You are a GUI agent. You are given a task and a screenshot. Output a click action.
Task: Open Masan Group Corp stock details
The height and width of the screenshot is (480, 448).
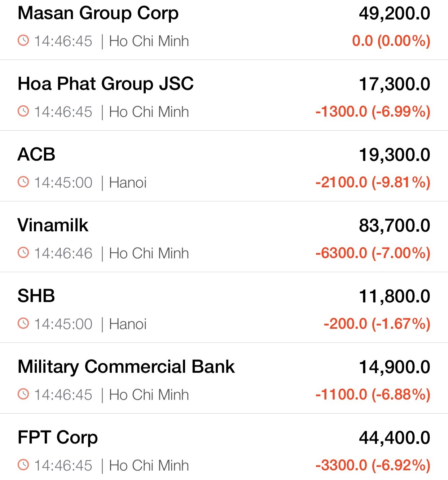pyautogui.click(x=98, y=13)
